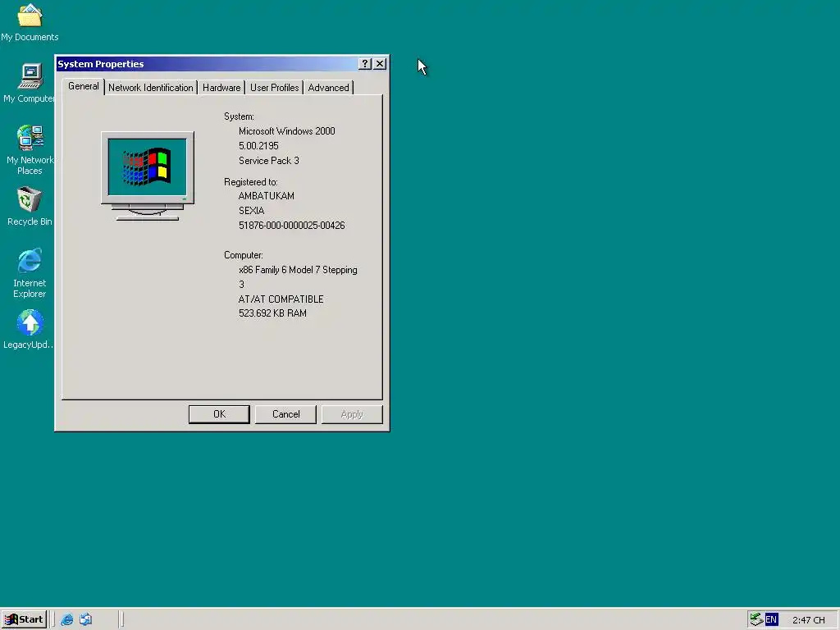Click the EN language indicator in the tray
The image size is (840, 630).
point(771,619)
